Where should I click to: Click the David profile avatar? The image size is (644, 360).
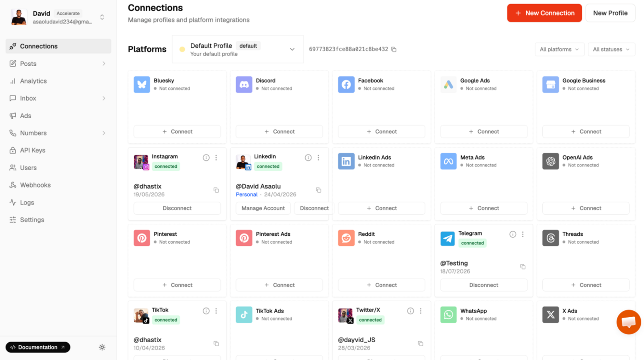19,17
